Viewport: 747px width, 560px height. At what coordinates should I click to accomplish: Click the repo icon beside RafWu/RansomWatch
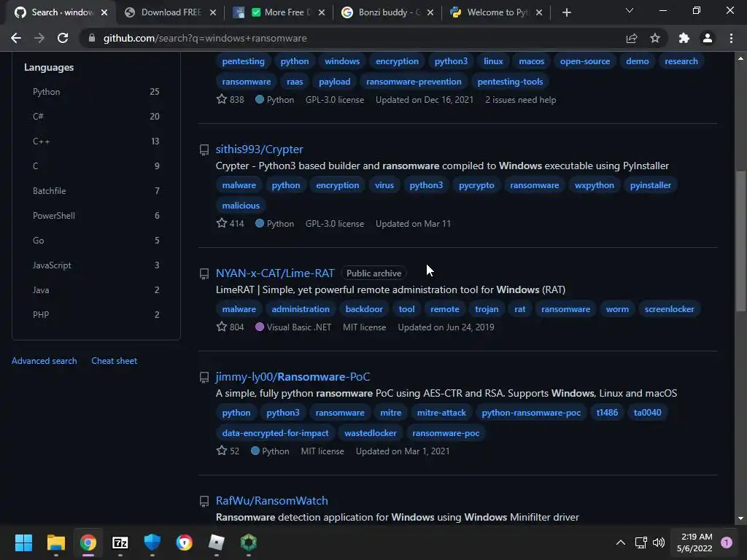(204, 502)
